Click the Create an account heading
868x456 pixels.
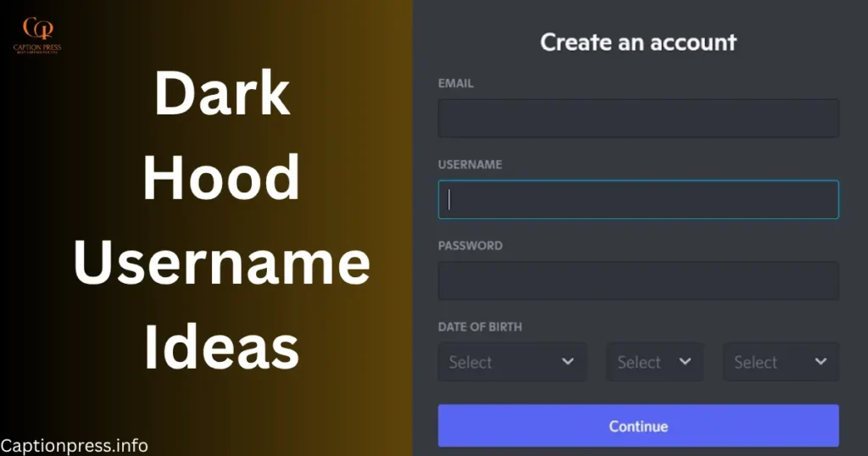638,42
